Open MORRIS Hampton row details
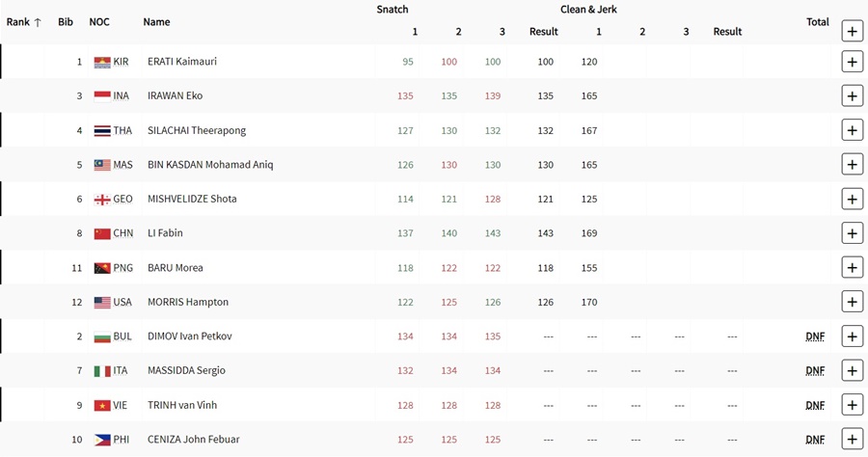The height and width of the screenshot is (457, 868). tap(852, 302)
